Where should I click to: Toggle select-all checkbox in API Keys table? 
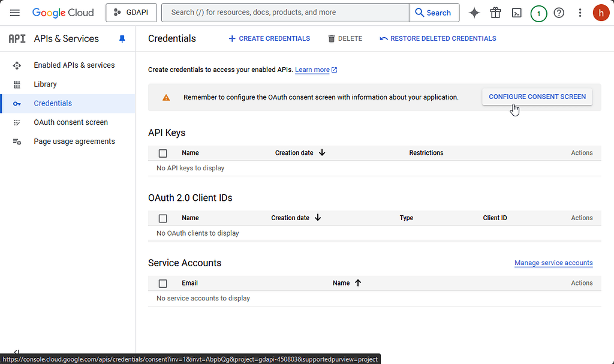pyautogui.click(x=163, y=153)
